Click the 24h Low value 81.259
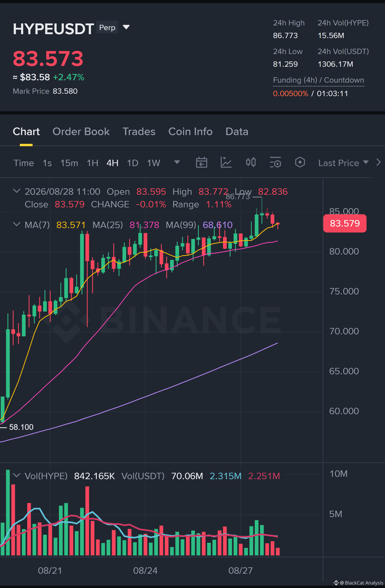Screen dimensions: 385x588 tap(285, 64)
